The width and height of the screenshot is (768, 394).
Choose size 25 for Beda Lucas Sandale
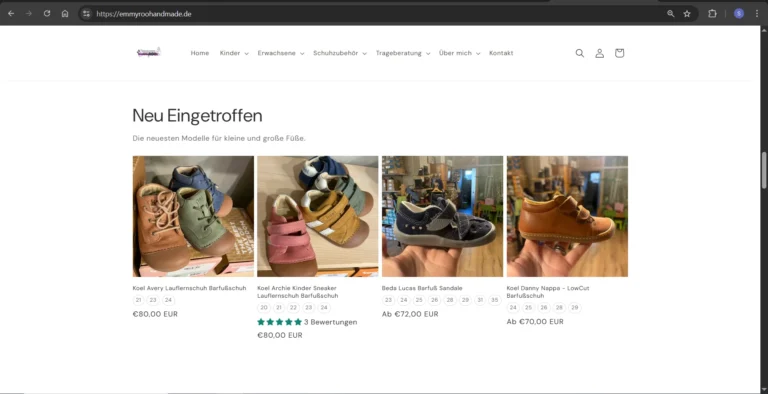[x=419, y=300]
